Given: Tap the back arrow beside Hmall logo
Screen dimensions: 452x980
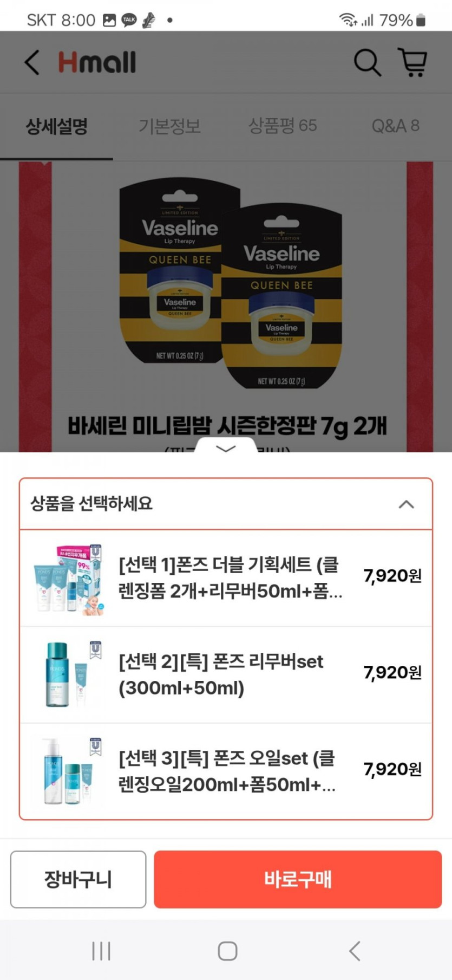Looking at the screenshot, I should (32, 62).
